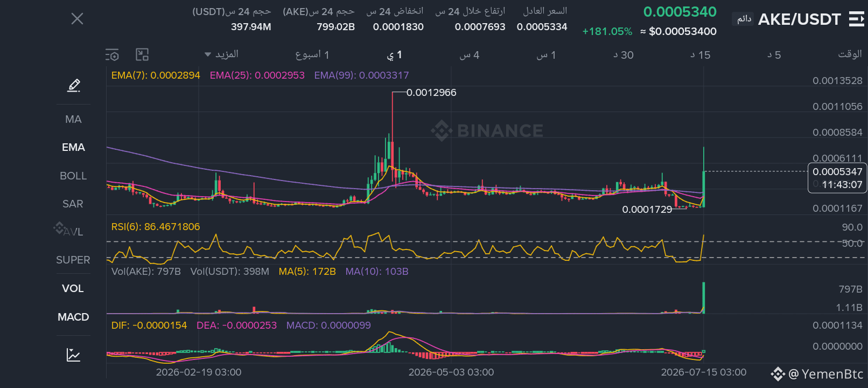The height and width of the screenshot is (388, 868).
Task: Click the دائم perpetual tag
Action: pos(744,19)
